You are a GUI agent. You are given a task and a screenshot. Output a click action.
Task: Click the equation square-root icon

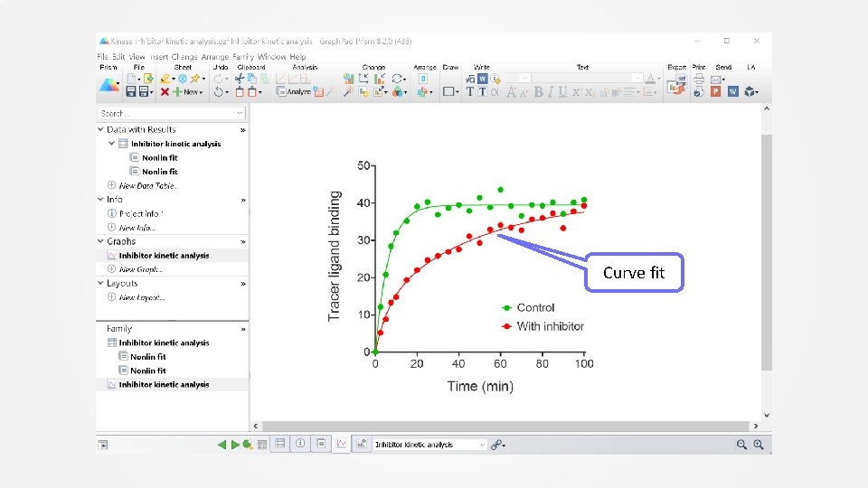pyautogui.click(x=470, y=79)
